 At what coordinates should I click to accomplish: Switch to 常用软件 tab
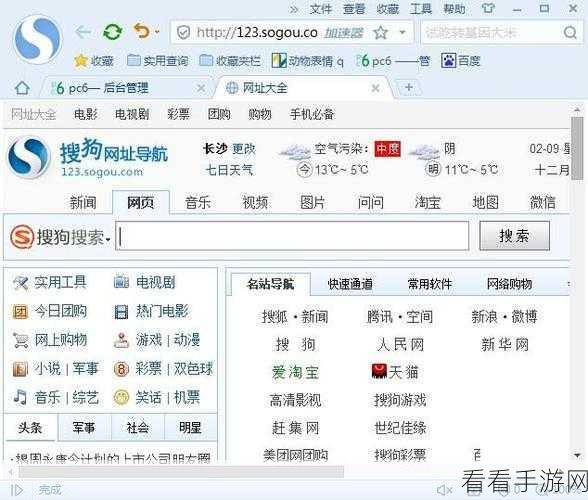click(x=430, y=284)
